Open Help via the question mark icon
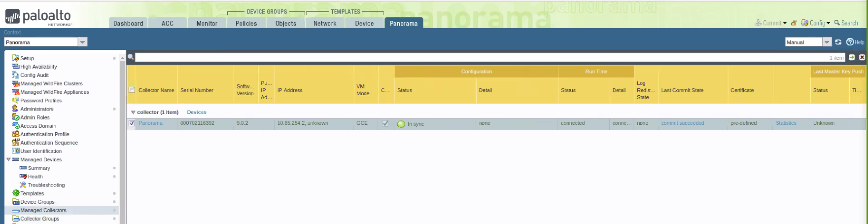This screenshot has width=868, height=224. 850,42
